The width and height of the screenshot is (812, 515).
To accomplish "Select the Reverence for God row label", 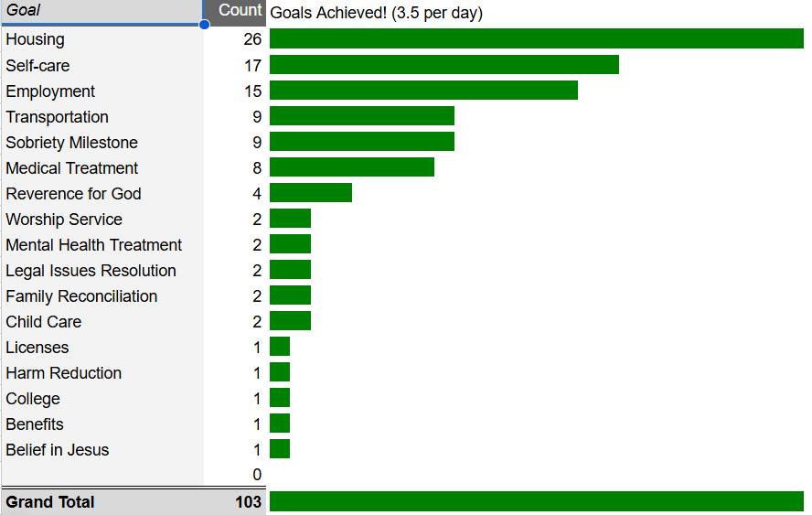I will coord(73,194).
